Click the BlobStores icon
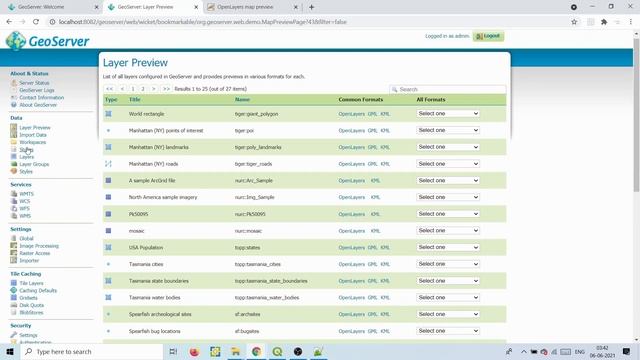 14,312
